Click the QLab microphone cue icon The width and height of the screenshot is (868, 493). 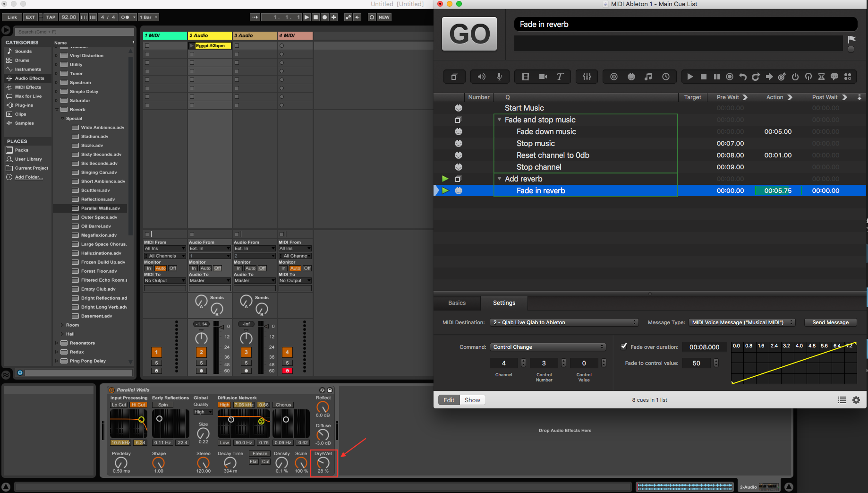click(499, 77)
